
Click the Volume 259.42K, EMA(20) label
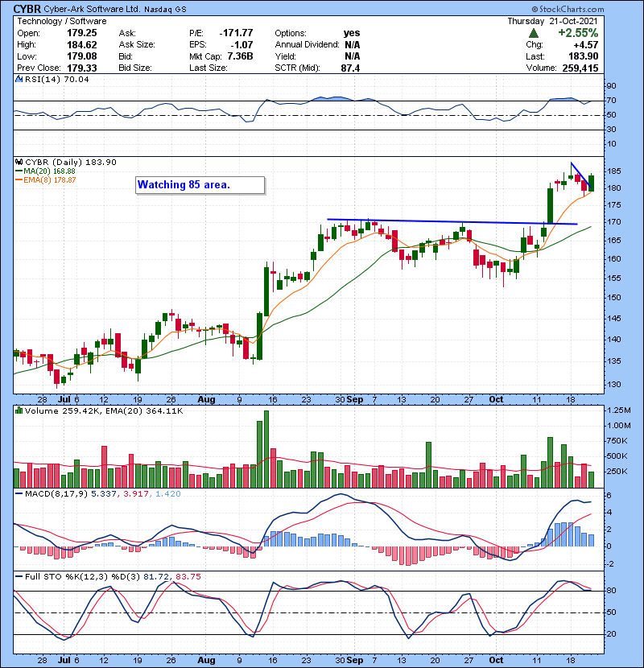(x=104, y=411)
